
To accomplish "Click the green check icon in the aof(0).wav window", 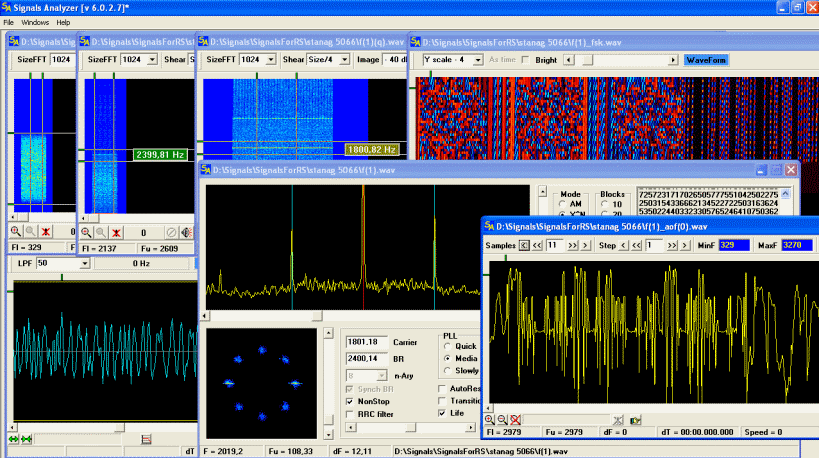I will coord(634,419).
